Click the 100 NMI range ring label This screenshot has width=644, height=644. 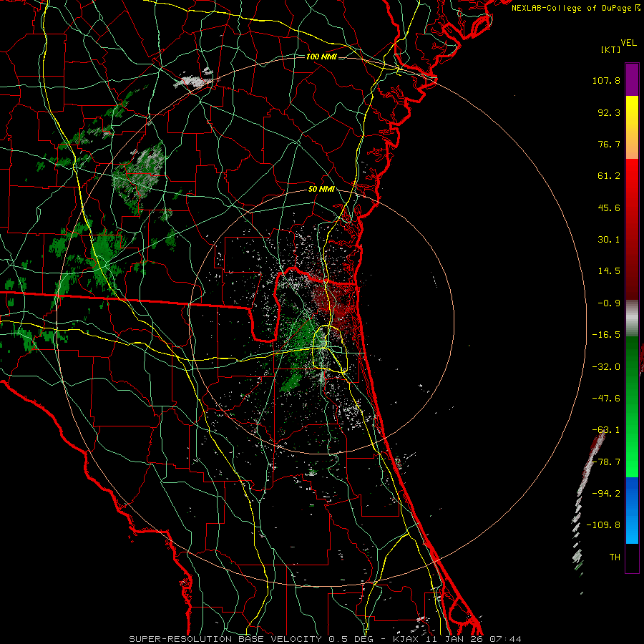pos(321,57)
